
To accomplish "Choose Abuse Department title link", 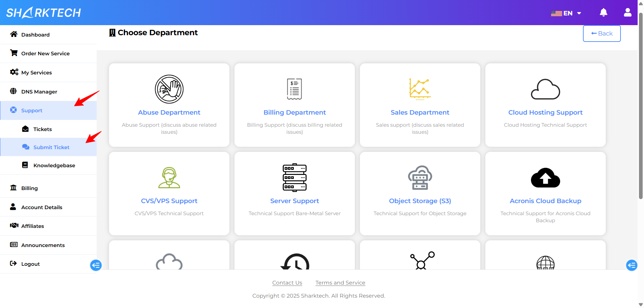I will point(169,113).
